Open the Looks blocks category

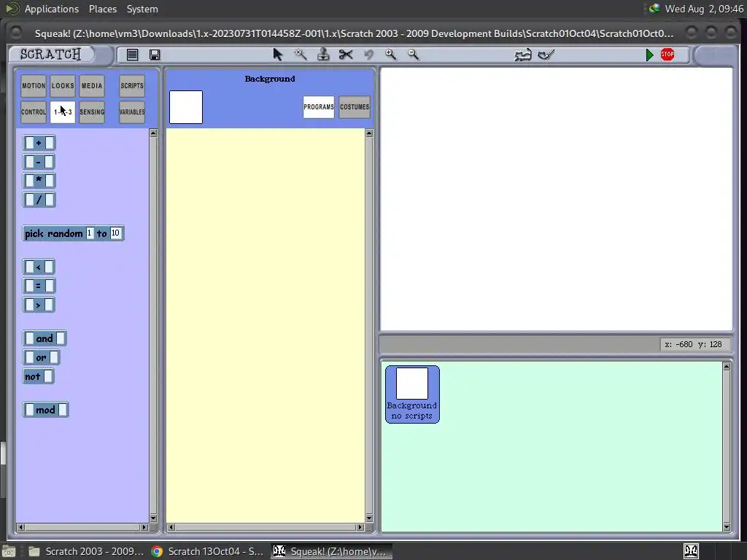point(63,86)
